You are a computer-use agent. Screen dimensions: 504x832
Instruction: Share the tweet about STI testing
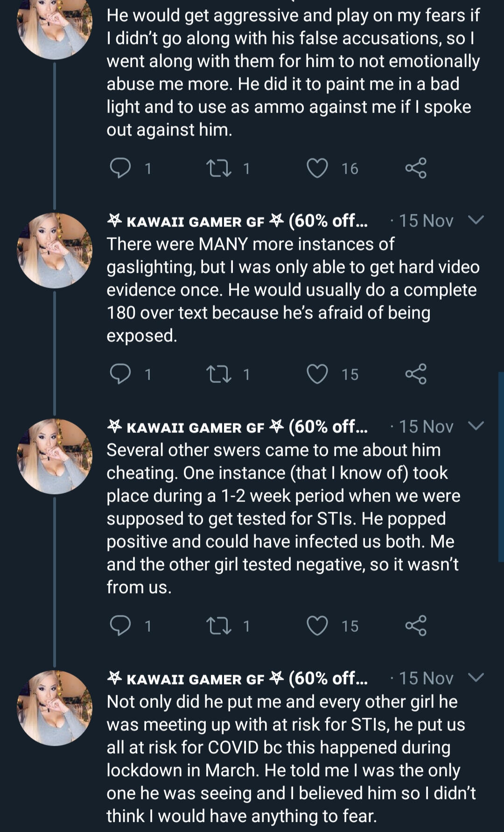(x=415, y=626)
